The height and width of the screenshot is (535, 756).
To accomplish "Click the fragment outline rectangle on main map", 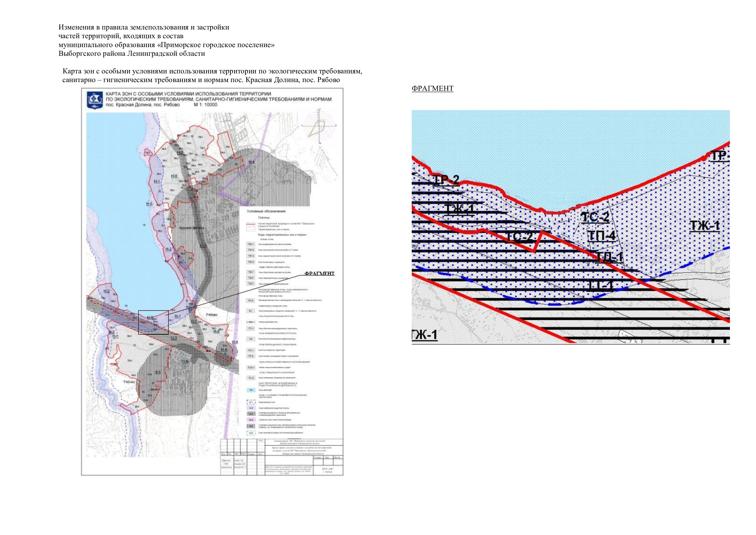I will (x=153, y=322).
